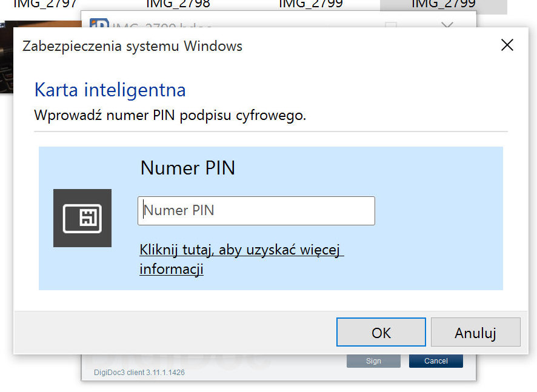Confirm PIN with the OK button
This screenshot has width=537, height=392.
point(381,333)
